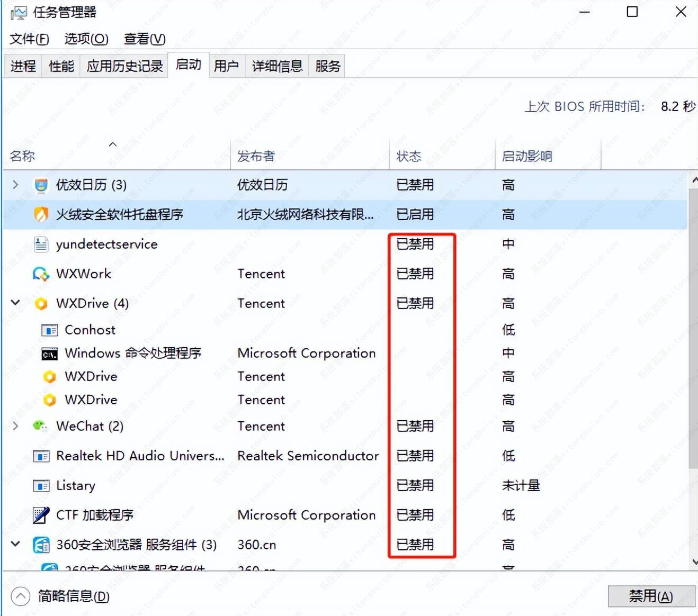Image resolution: width=698 pixels, height=616 pixels.
Task: Click the Realtek HD Audio icon
Action: tap(40, 456)
